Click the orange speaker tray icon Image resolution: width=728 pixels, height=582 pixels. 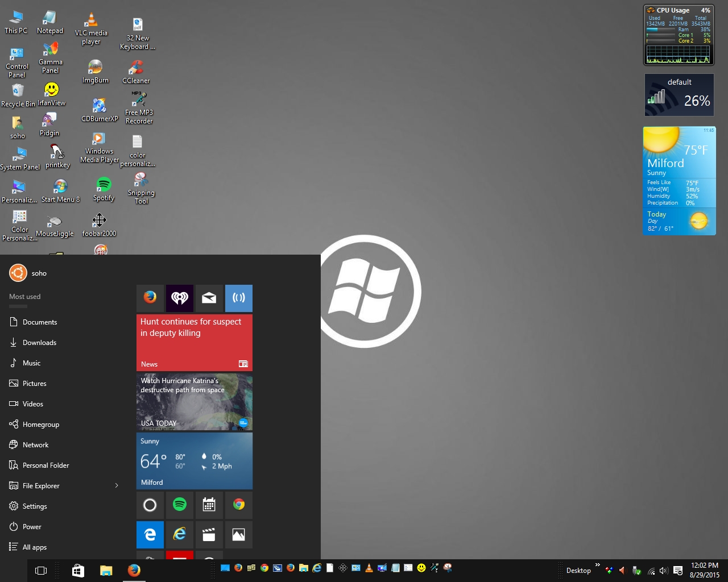(623, 571)
